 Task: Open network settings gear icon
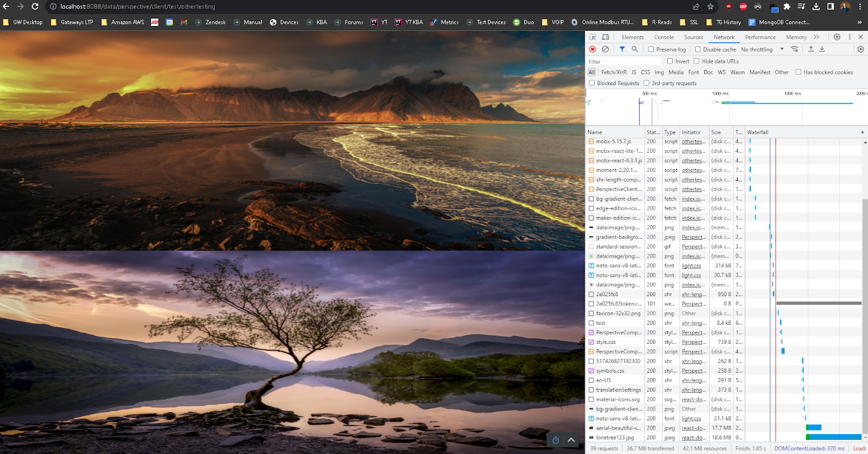(860, 49)
